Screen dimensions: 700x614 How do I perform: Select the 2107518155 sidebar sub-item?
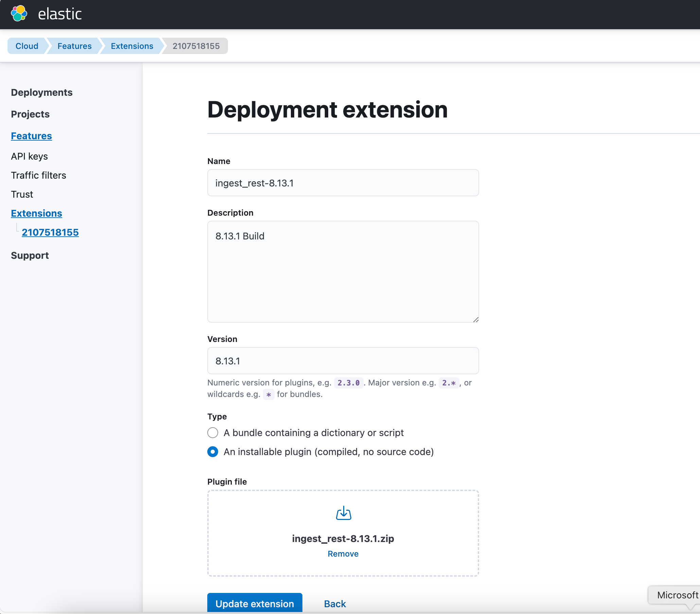coord(50,232)
